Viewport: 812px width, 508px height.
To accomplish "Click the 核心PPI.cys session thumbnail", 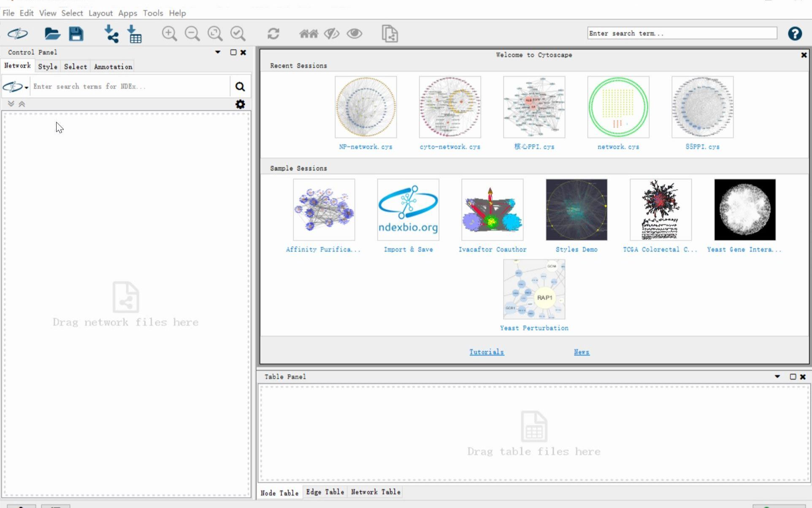I will click(534, 107).
